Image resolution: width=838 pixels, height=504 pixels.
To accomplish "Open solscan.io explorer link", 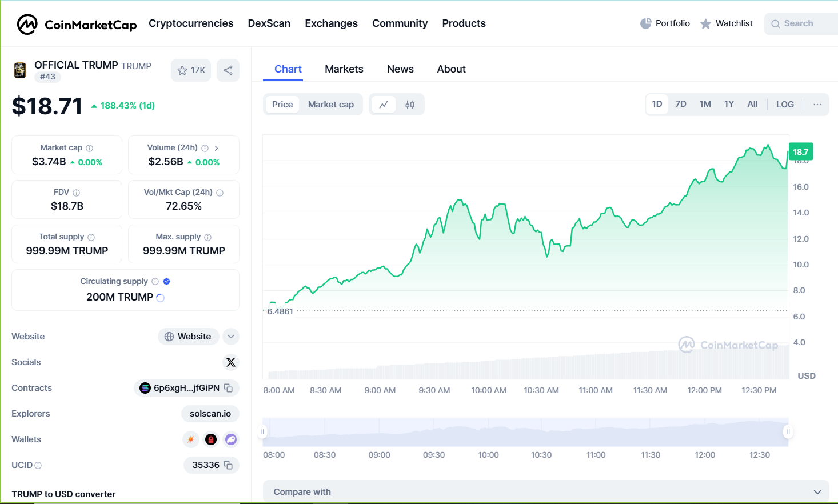I will pos(210,414).
